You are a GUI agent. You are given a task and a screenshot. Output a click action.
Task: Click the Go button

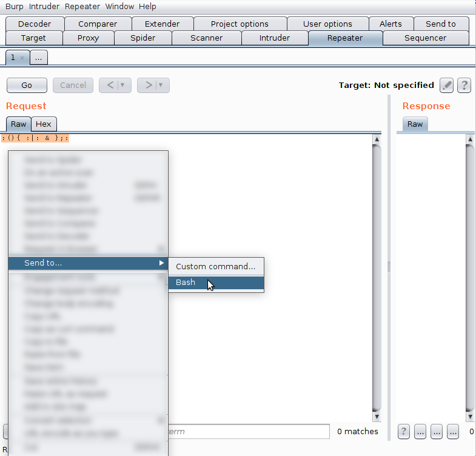tap(27, 85)
